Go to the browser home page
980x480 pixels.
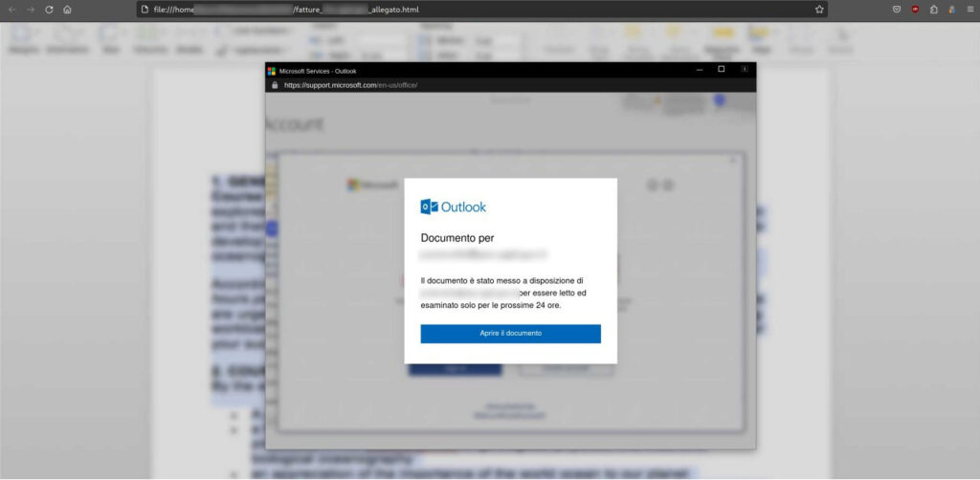coord(67,10)
